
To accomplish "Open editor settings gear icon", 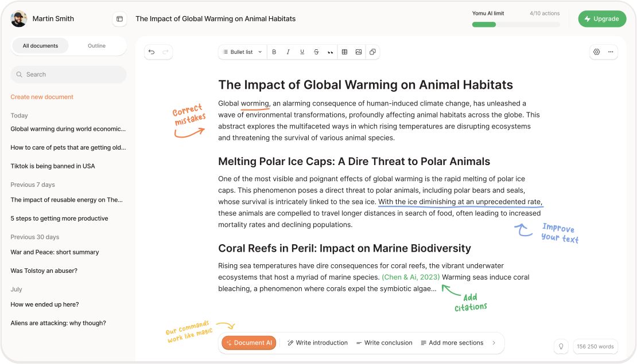I will [x=596, y=52].
